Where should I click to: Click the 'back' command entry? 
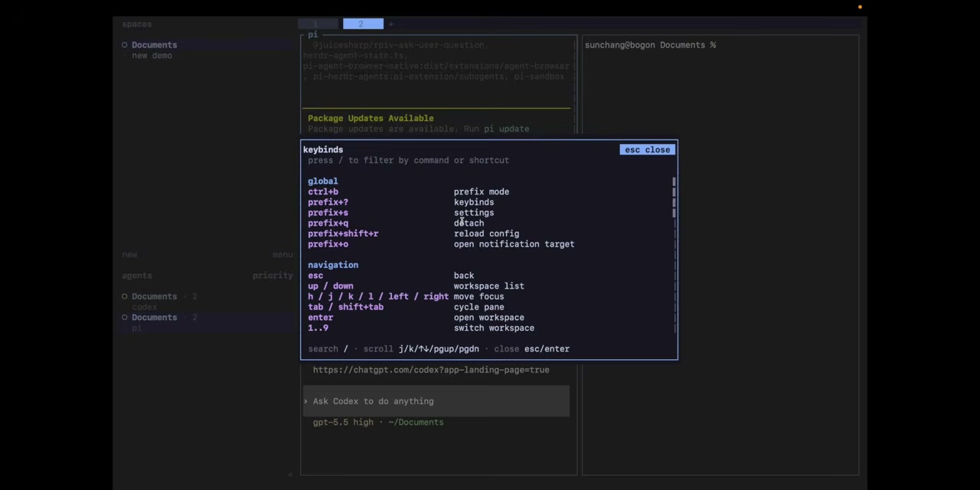(464, 276)
